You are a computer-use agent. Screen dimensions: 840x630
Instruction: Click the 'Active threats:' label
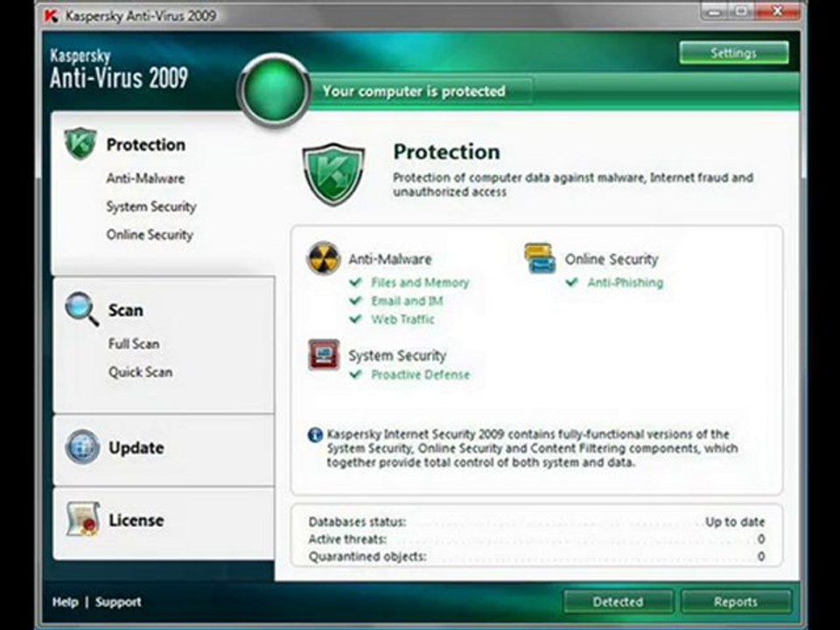point(347,539)
